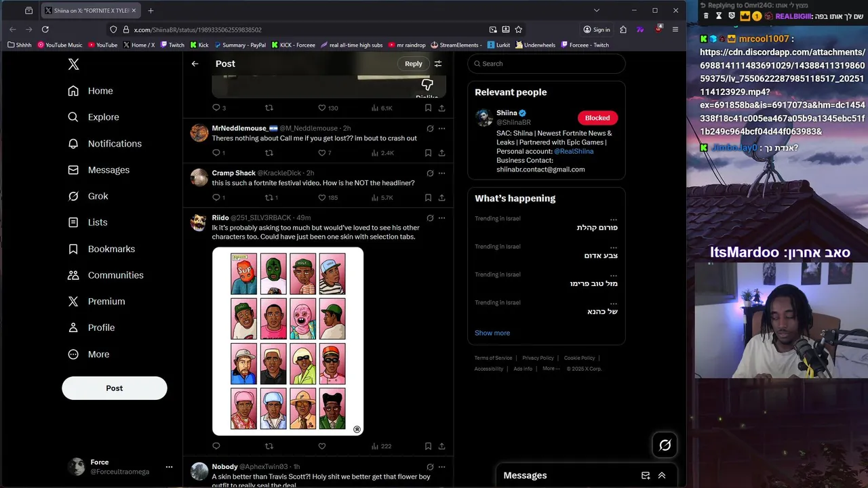
Task: Open more options on MrNeddlemouse_'s reply
Action: [441, 128]
